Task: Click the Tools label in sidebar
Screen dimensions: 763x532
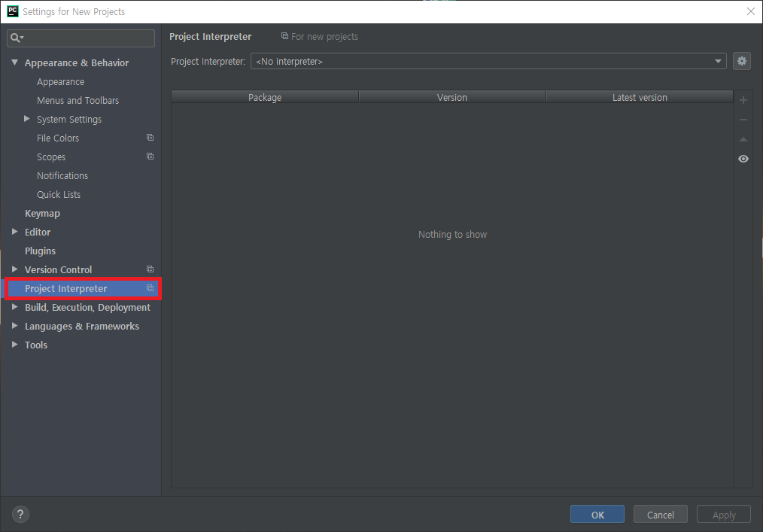Action: click(36, 345)
